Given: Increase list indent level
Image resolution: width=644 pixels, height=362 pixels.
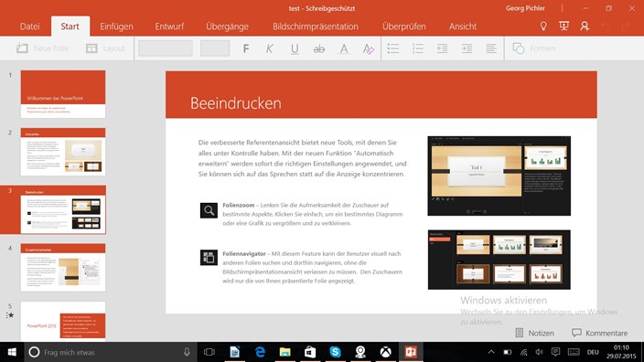Looking at the screenshot, I should [467, 48].
